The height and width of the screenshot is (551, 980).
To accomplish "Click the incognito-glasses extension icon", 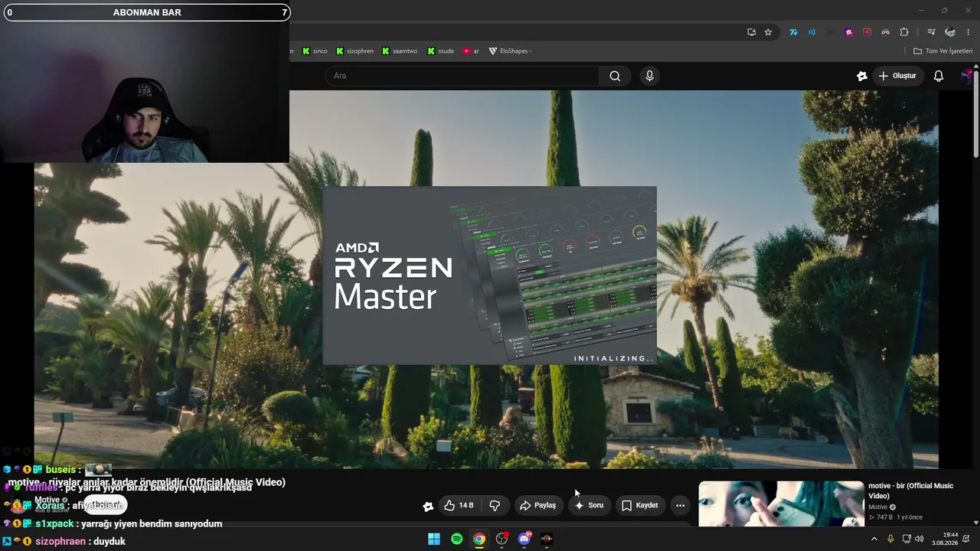I will click(x=885, y=32).
